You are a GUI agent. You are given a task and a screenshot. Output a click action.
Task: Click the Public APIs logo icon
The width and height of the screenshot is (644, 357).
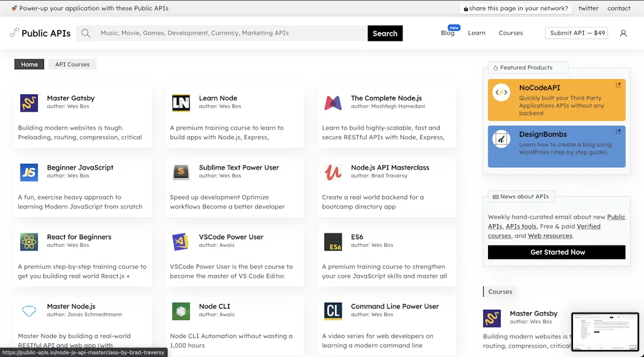pyautogui.click(x=14, y=33)
